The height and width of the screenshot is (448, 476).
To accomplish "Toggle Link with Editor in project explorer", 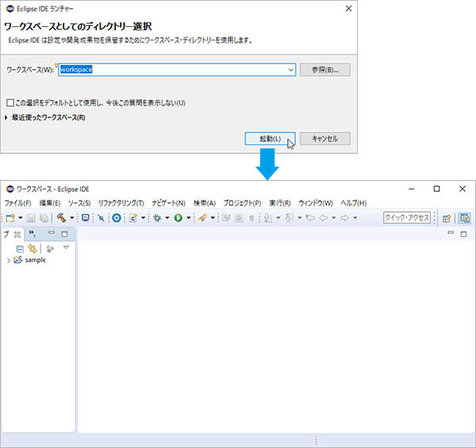I will (33, 249).
